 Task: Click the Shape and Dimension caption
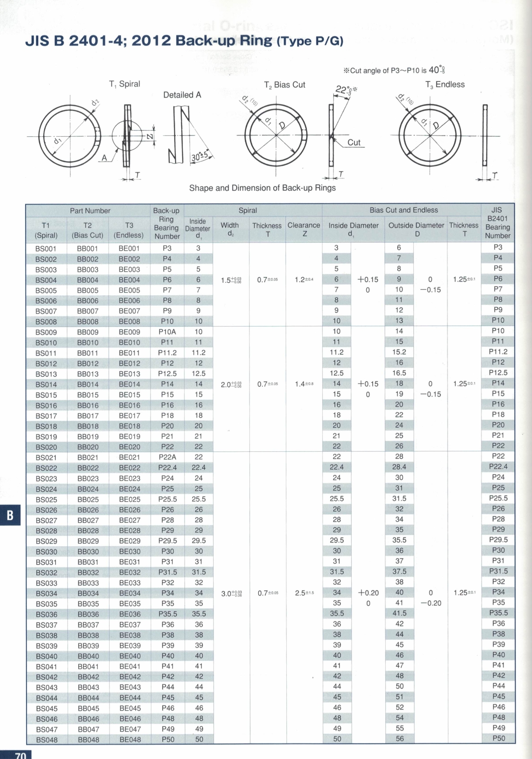(x=262, y=188)
